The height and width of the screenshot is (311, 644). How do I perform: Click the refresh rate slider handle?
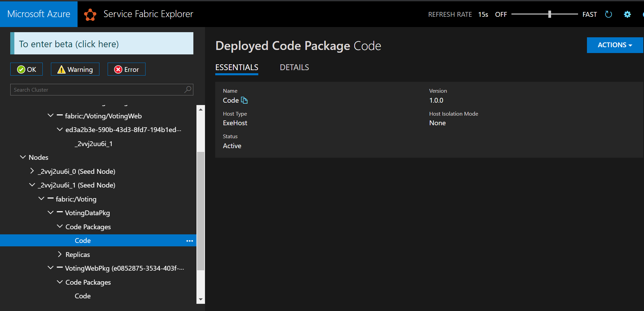click(x=550, y=14)
